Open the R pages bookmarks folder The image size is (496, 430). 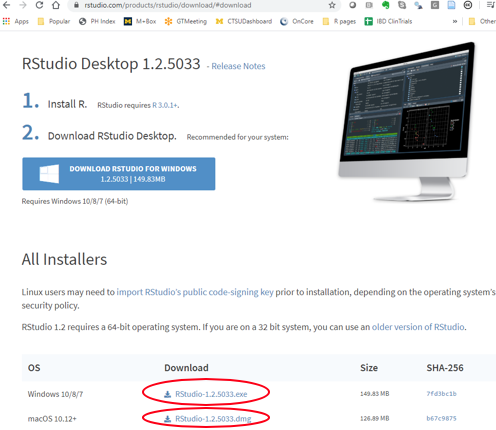tap(339, 21)
